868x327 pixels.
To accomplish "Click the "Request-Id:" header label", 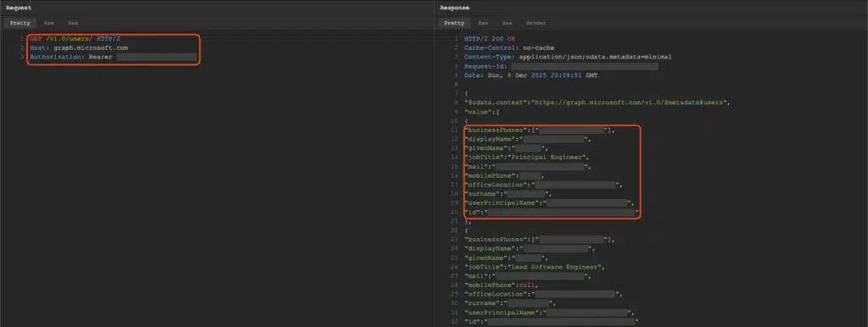I will point(486,66).
